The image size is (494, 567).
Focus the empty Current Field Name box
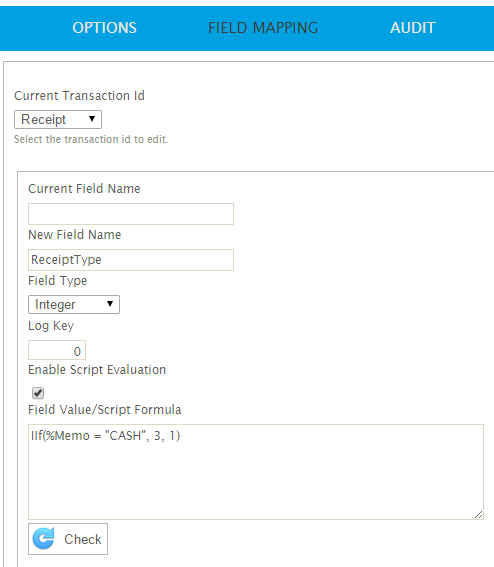tap(131, 214)
